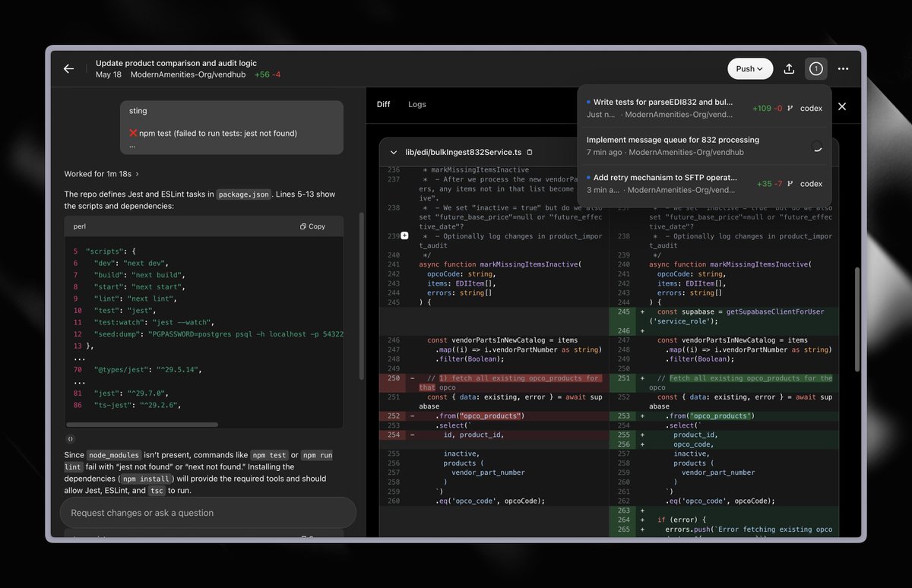The image size is (912, 588).
Task: Click the loading spinner on message queue task
Action: 816,147
